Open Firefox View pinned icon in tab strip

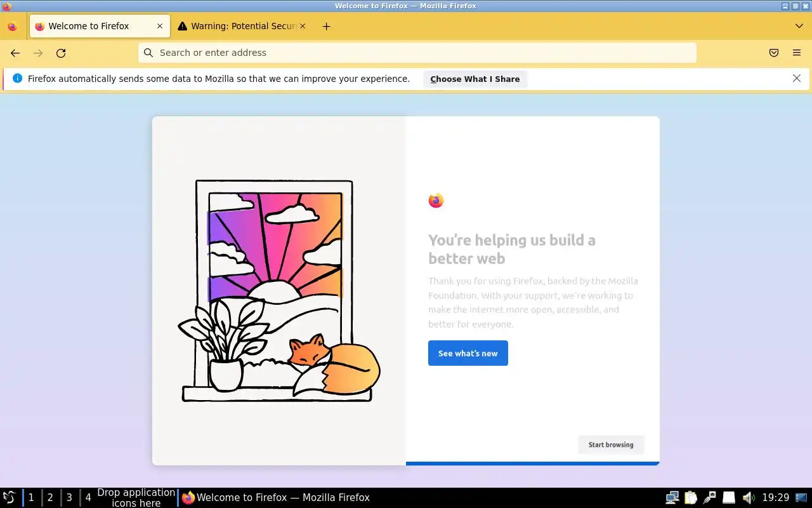click(x=12, y=27)
